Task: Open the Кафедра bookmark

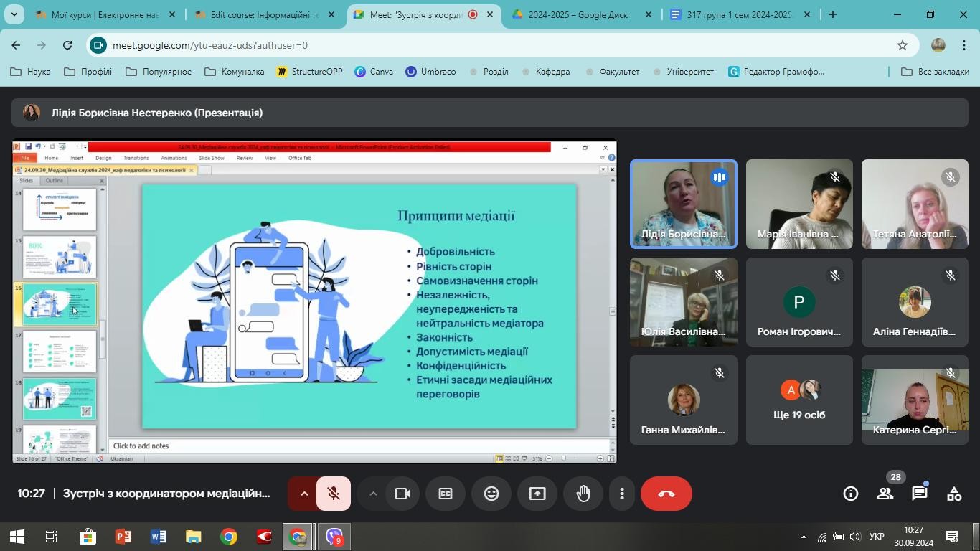Action: 545,72
